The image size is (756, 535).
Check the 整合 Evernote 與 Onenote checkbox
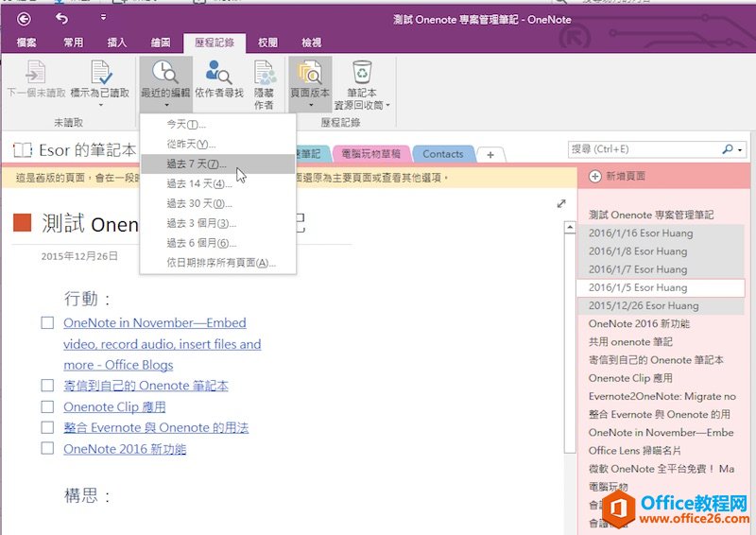pyautogui.click(x=47, y=427)
